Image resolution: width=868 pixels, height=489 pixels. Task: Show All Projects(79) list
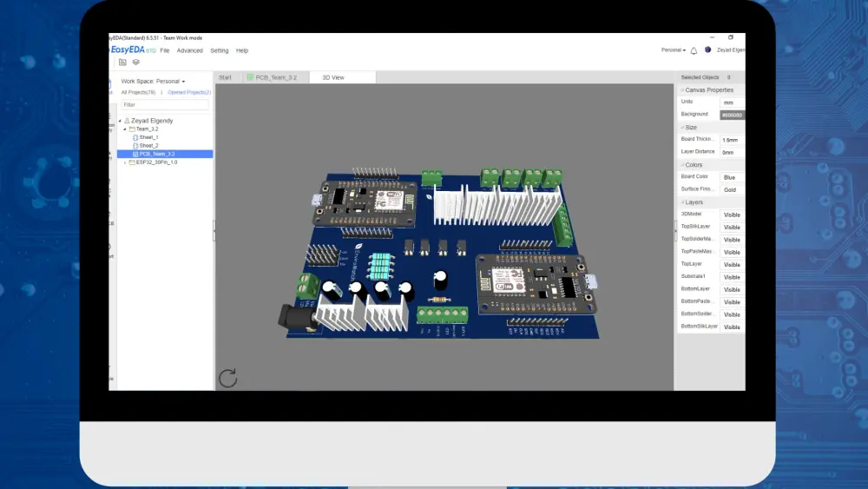point(138,92)
